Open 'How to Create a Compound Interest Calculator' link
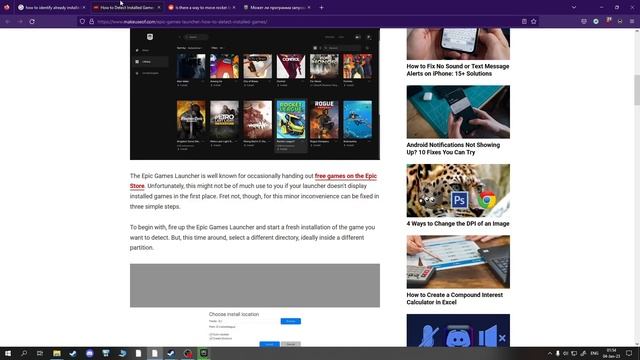 point(455,298)
